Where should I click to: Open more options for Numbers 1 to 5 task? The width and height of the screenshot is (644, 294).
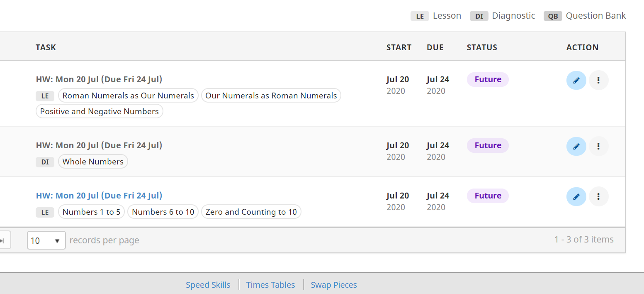pos(598,196)
